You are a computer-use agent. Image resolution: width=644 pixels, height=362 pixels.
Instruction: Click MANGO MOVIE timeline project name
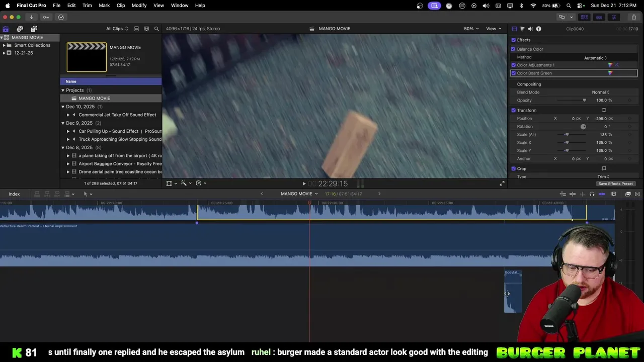click(296, 194)
